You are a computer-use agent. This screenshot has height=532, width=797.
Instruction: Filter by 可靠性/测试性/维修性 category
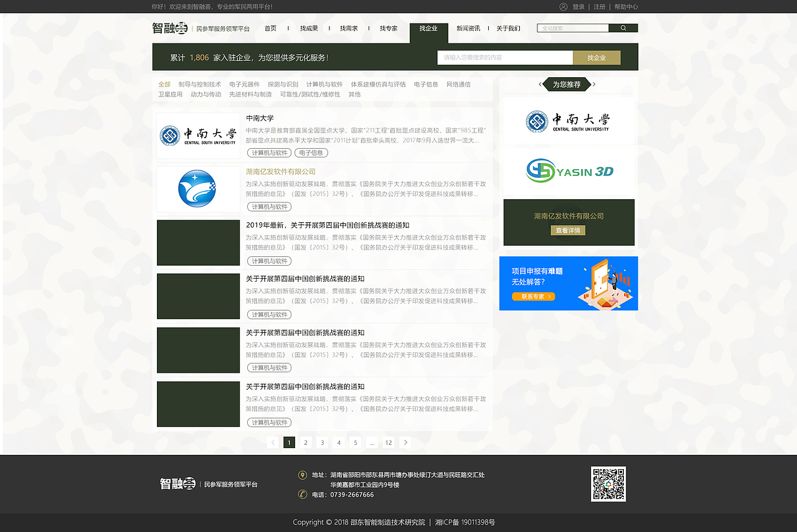310,95
